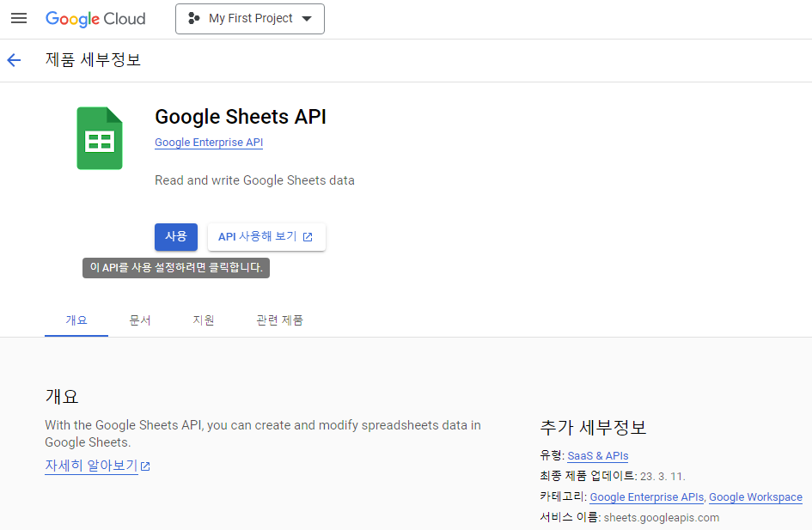Viewport: 812px width, 530px height.
Task: Click the 개요 section heading
Action: pyautogui.click(x=62, y=397)
